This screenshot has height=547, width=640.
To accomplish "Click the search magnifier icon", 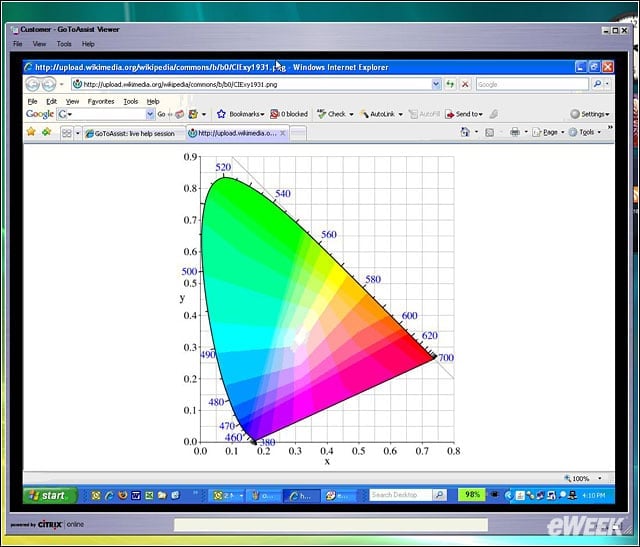I will tap(597, 84).
